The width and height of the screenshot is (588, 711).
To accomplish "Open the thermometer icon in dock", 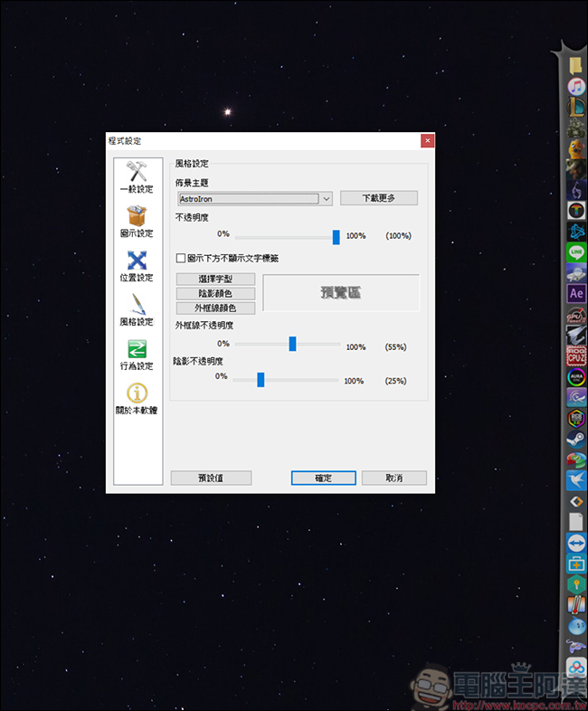I will tap(576, 605).
